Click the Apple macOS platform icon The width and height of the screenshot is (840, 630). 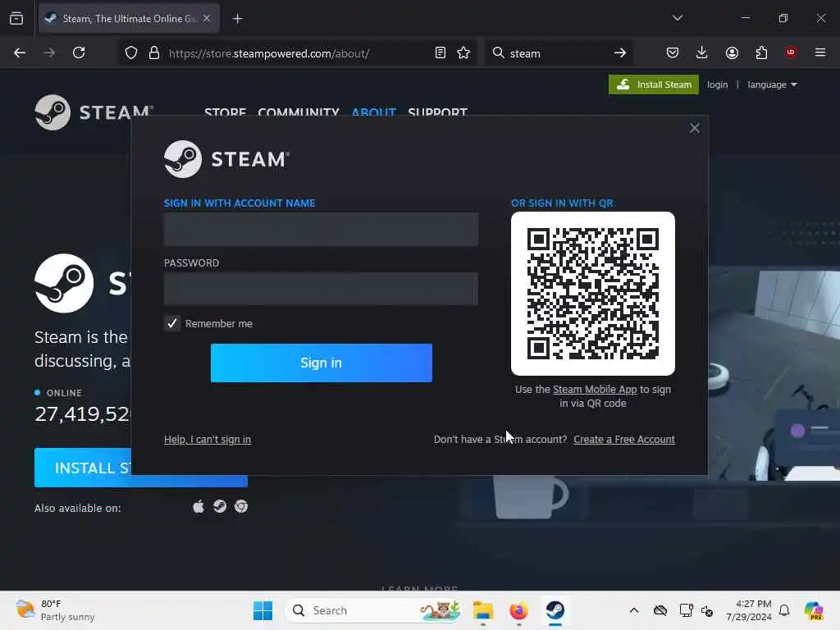[199, 506]
